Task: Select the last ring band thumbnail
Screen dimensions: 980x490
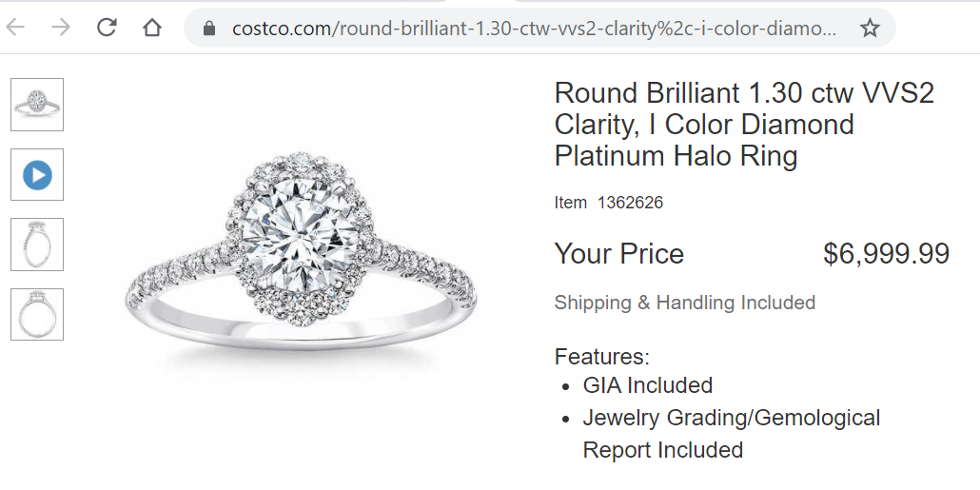Action: click(x=37, y=314)
